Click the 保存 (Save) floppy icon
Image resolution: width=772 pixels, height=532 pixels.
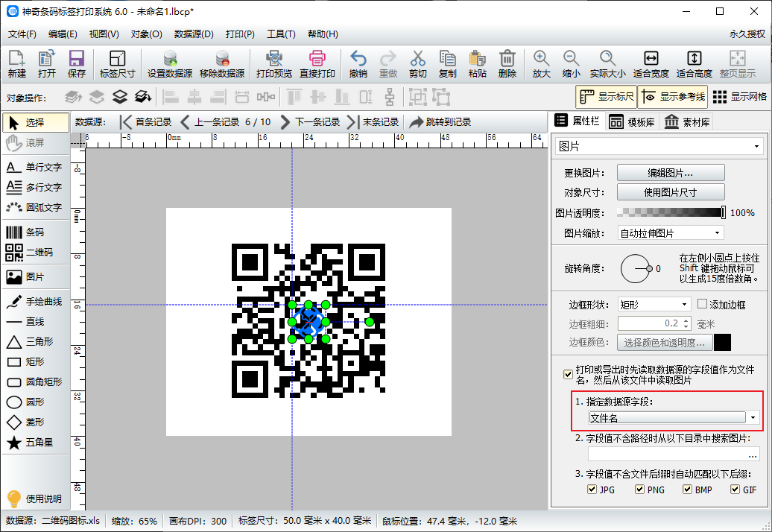[x=76, y=64]
